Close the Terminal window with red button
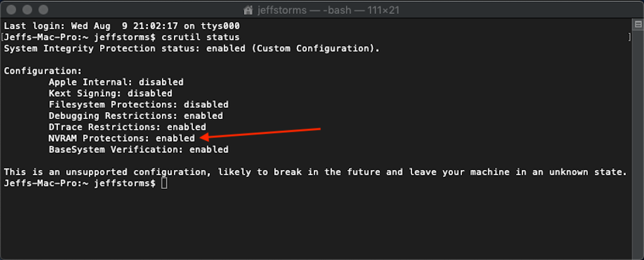Image resolution: width=644 pixels, height=260 pixels. 13,10
